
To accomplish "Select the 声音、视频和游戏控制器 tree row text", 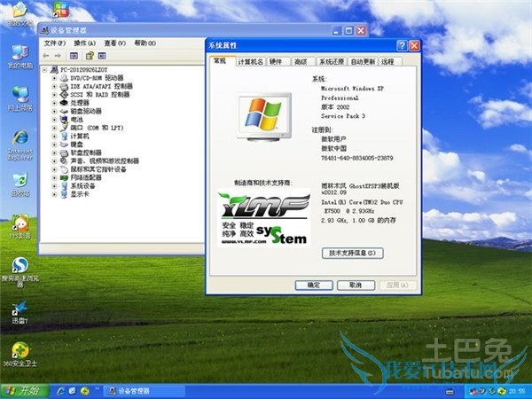I will (105, 161).
